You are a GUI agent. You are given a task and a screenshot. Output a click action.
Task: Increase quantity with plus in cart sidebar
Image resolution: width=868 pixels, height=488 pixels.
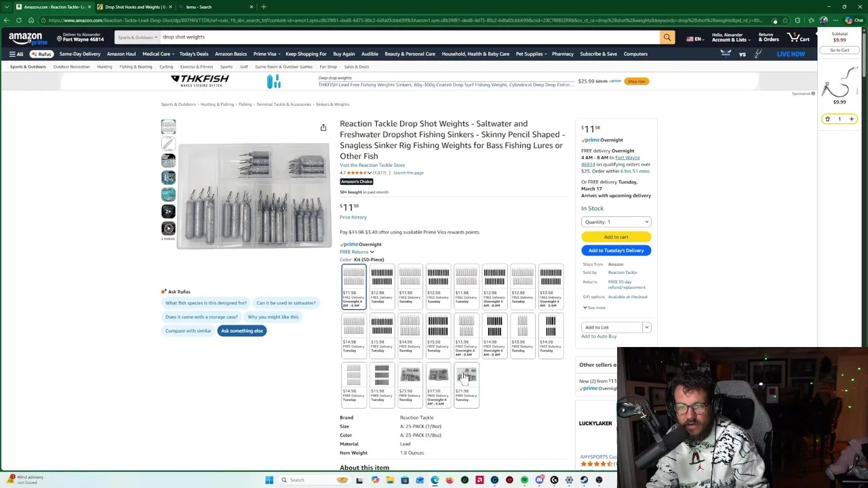click(x=852, y=119)
